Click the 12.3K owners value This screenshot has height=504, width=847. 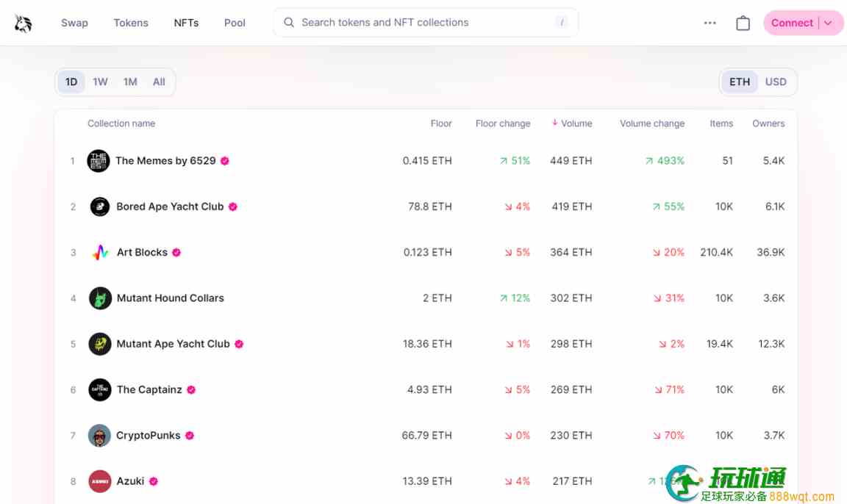tap(771, 344)
